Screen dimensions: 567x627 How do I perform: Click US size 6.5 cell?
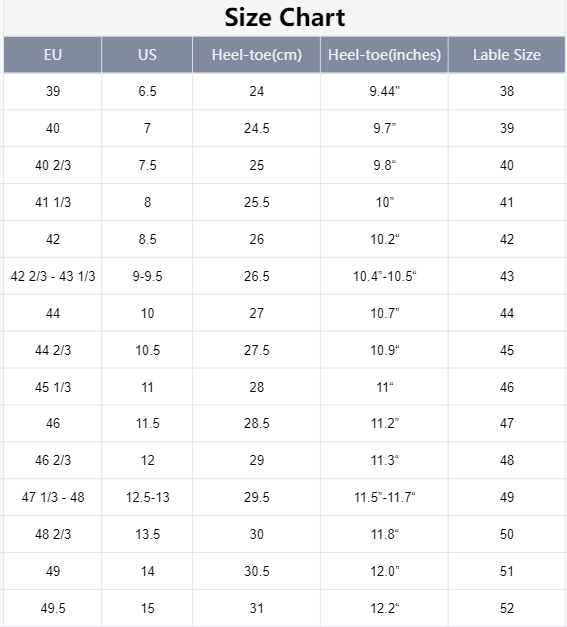147,91
